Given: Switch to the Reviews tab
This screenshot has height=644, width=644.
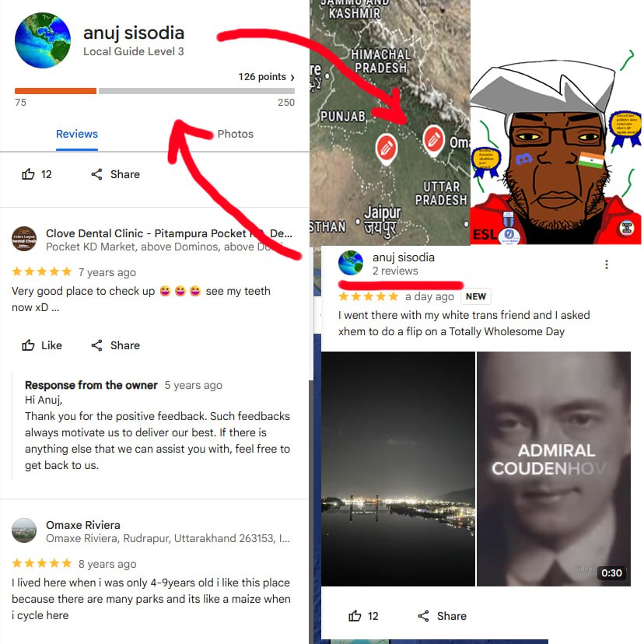Looking at the screenshot, I should tap(77, 134).
